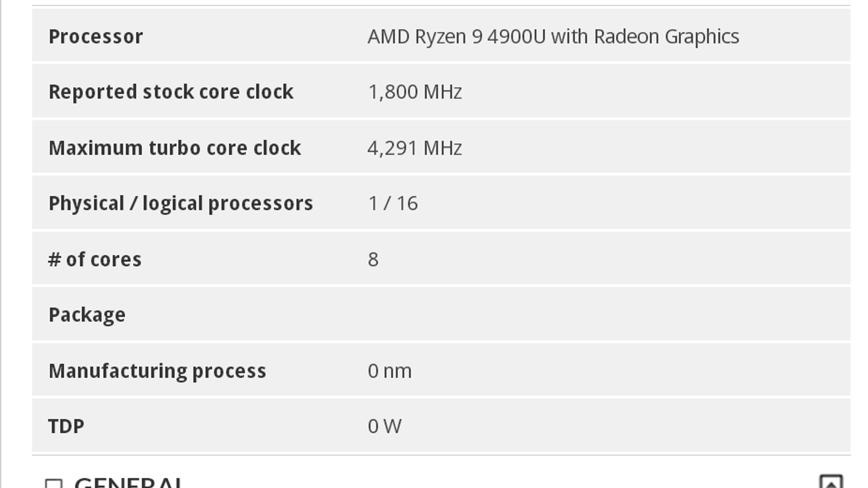Click the Package row label

click(x=87, y=315)
